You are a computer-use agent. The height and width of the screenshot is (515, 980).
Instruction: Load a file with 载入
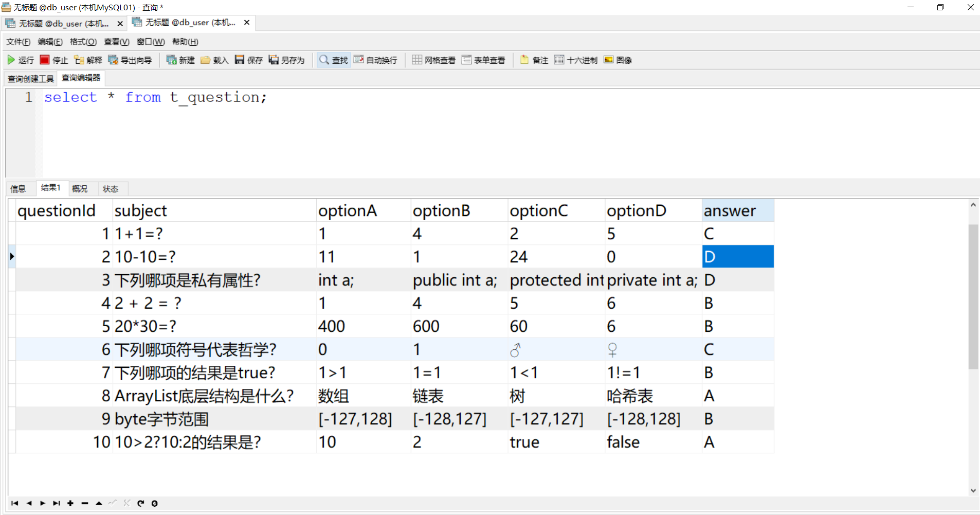(214, 60)
